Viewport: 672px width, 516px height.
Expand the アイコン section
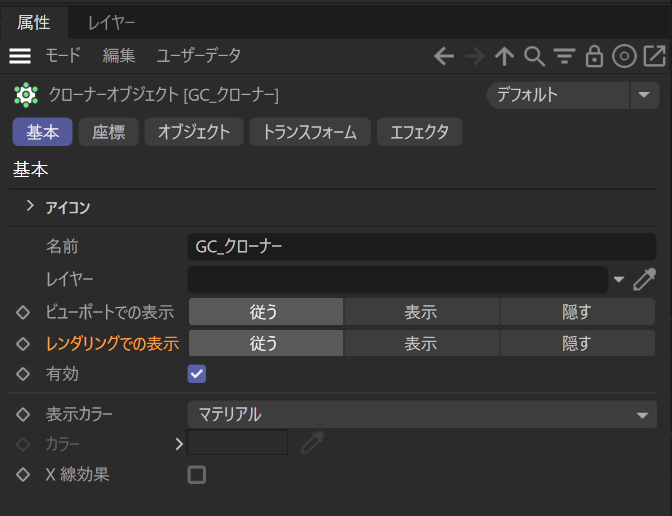(30, 206)
